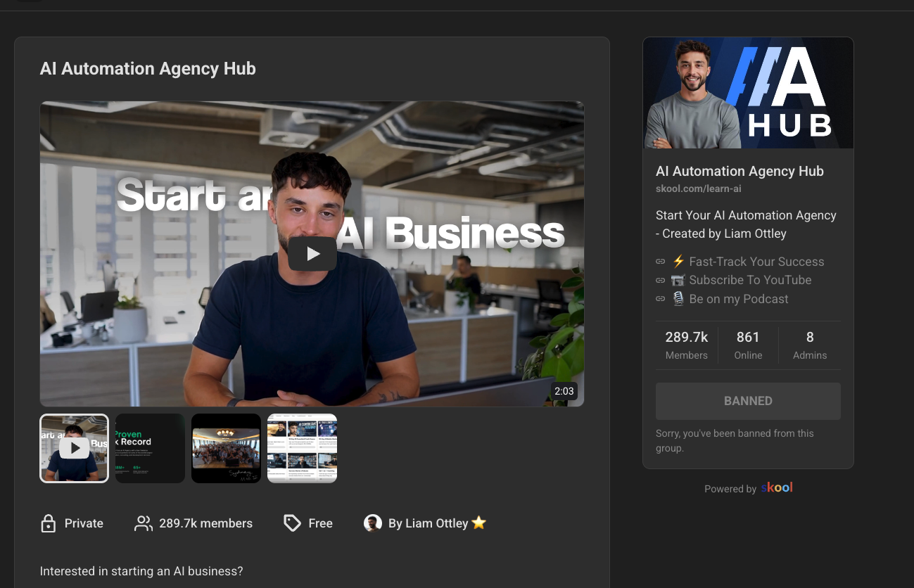The height and width of the screenshot is (588, 914).
Task: Click the disabled BANNED button
Action: (x=748, y=401)
